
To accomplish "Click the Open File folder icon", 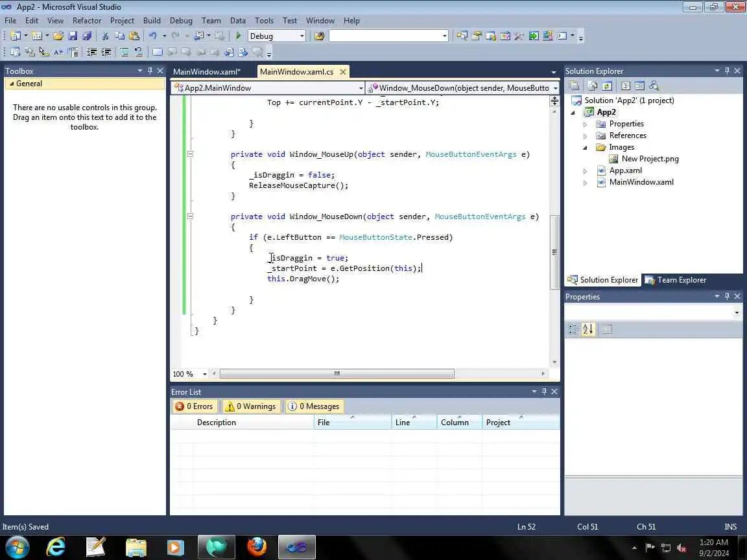I will (58, 36).
